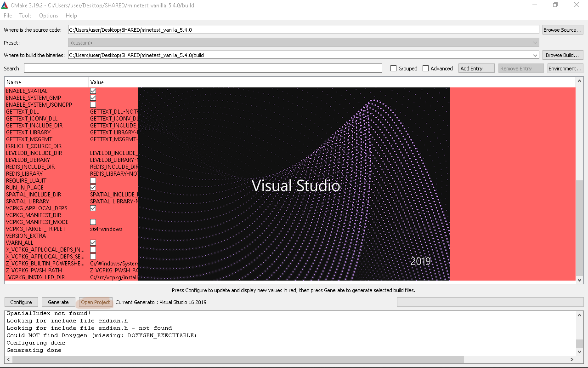The image size is (588, 368).
Task: Click the Value column header
Action: pos(332,82)
